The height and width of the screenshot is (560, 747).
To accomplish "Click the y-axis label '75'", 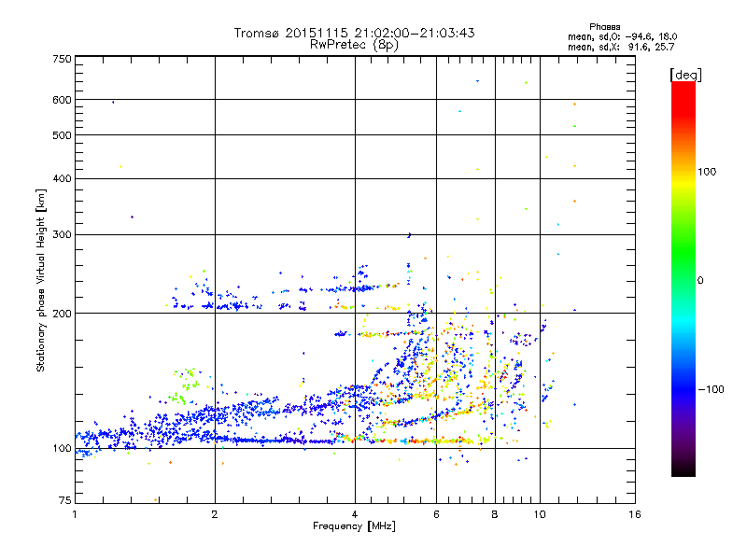I will pos(64,500).
